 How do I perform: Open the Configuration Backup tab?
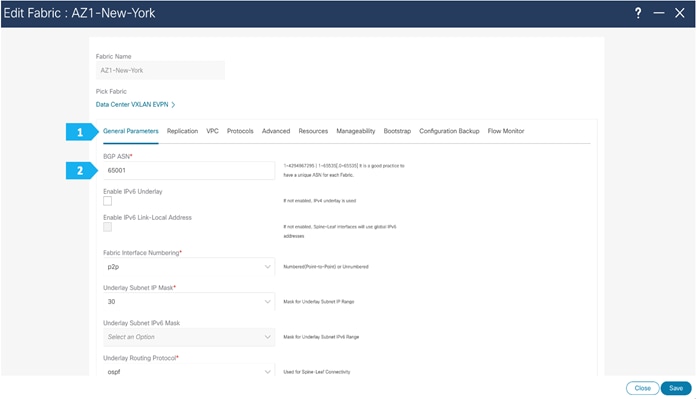pyautogui.click(x=449, y=131)
